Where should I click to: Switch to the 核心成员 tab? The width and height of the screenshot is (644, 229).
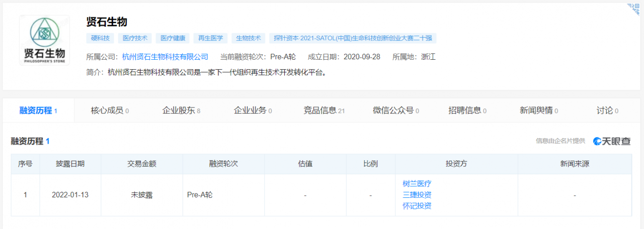click(x=110, y=110)
